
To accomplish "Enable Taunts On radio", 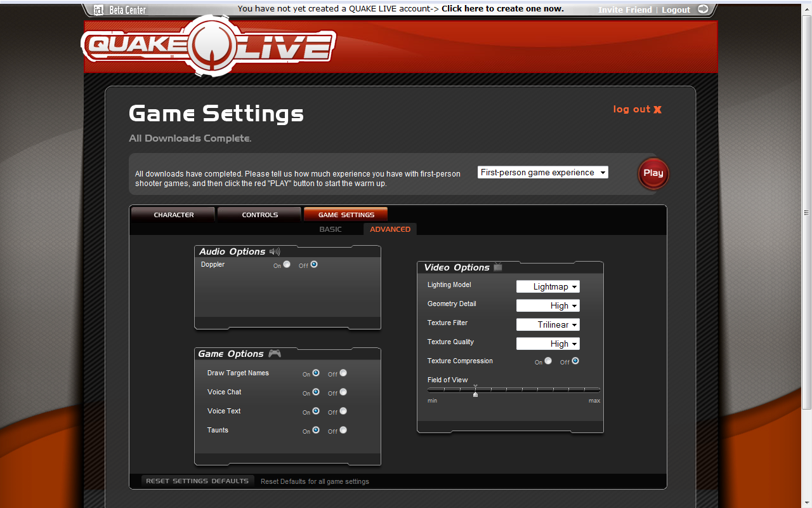I will click(x=316, y=430).
